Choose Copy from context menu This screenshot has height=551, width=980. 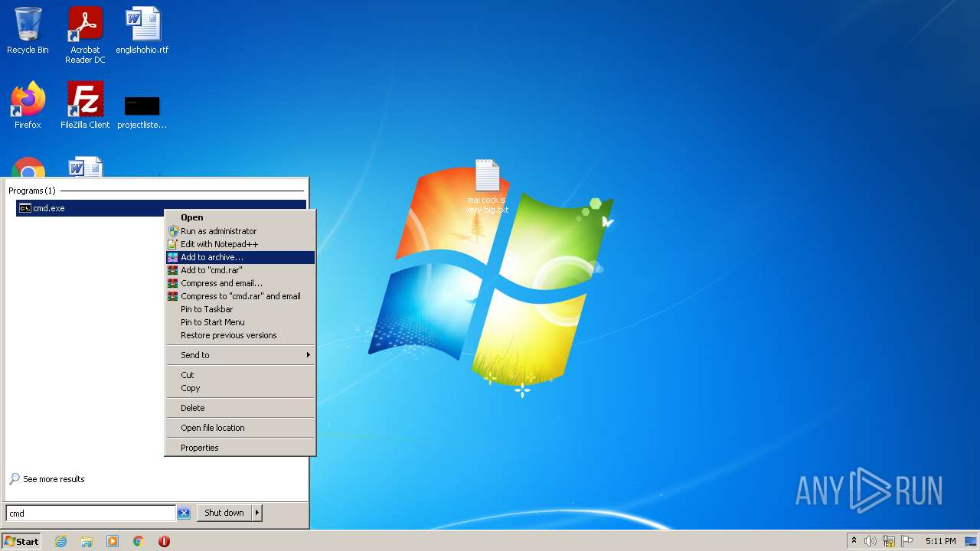pyautogui.click(x=240, y=388)
